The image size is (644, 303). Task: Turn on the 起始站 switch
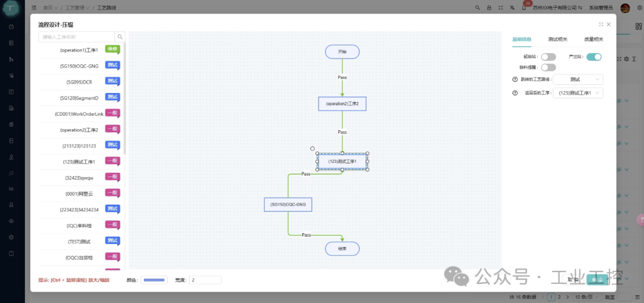(x=549, y=57)
